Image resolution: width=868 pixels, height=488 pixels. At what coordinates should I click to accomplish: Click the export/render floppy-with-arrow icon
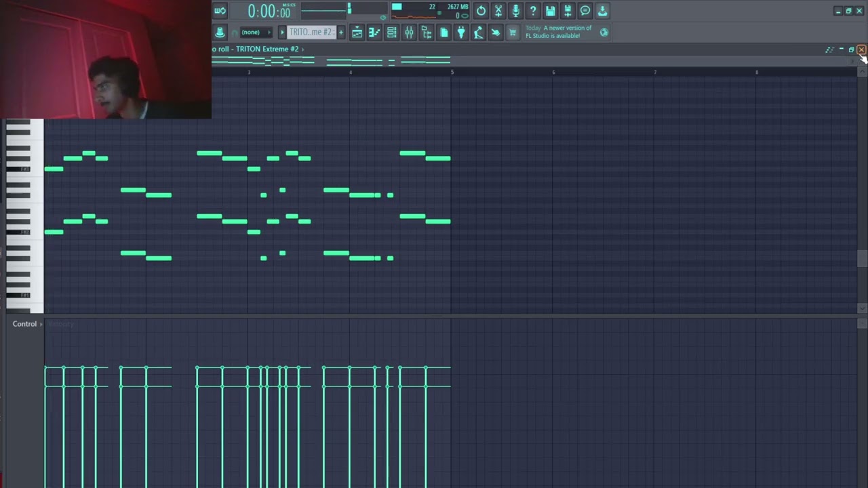tap(568, 11)
